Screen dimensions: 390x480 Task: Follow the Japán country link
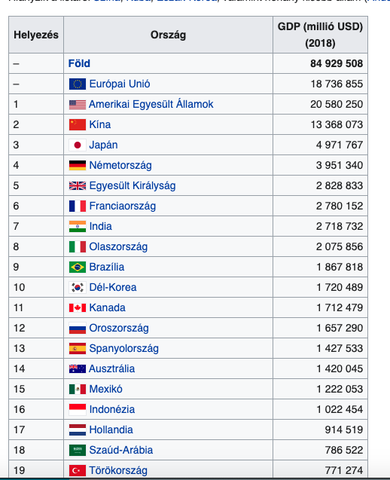click(103, 145)
